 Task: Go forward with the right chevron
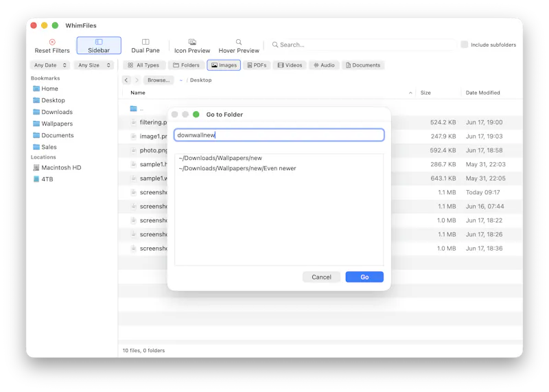pyautogui.click(x=137, y=80)
